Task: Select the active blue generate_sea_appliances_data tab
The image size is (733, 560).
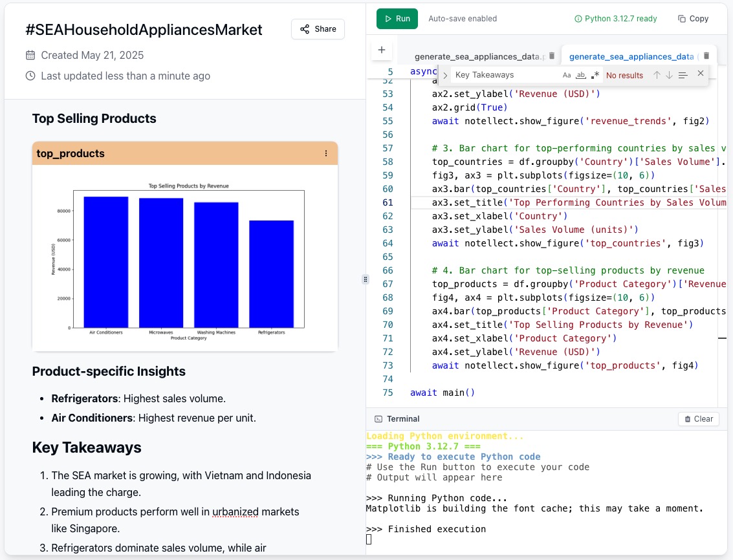Action: coord(631,56)
